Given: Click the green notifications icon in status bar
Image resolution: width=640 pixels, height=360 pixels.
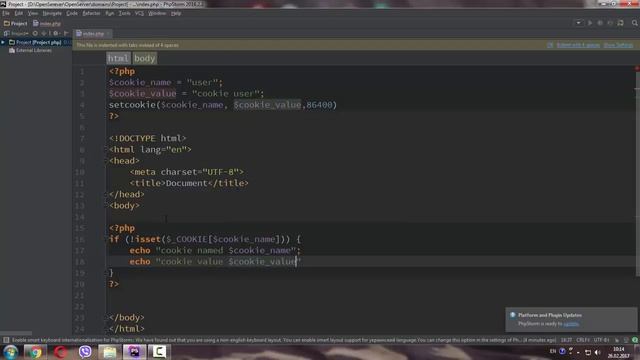Looking at the screenshot, I should coord(635,340).
